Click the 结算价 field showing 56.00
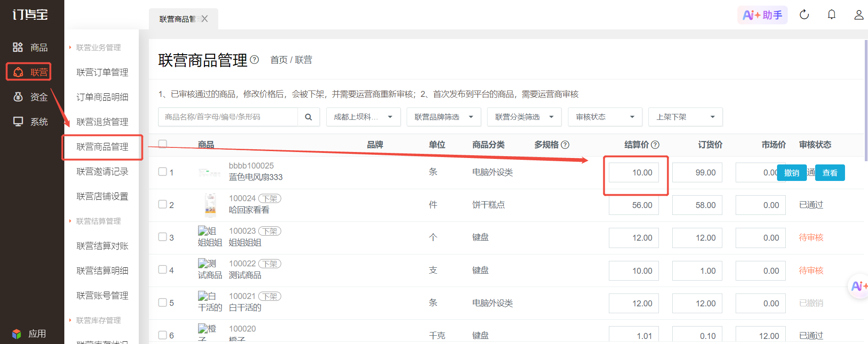 [x=634, y=205]
